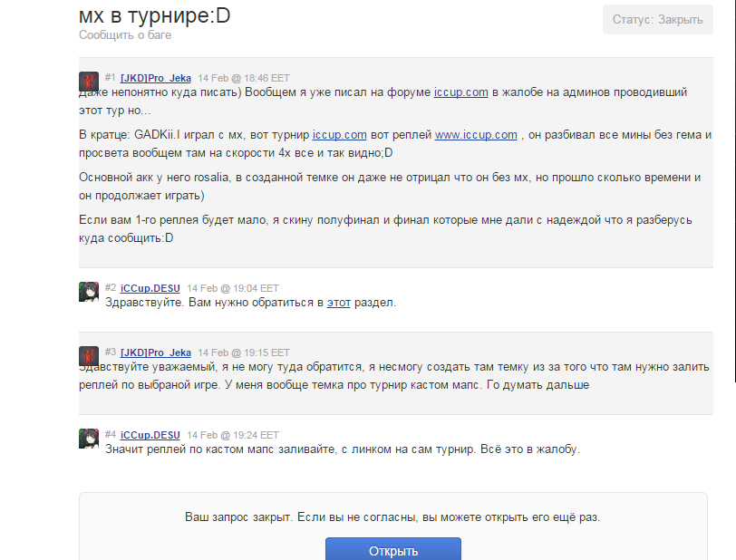
Task: Open the iccup.com link after 'на форуме'
Action: 460,92
